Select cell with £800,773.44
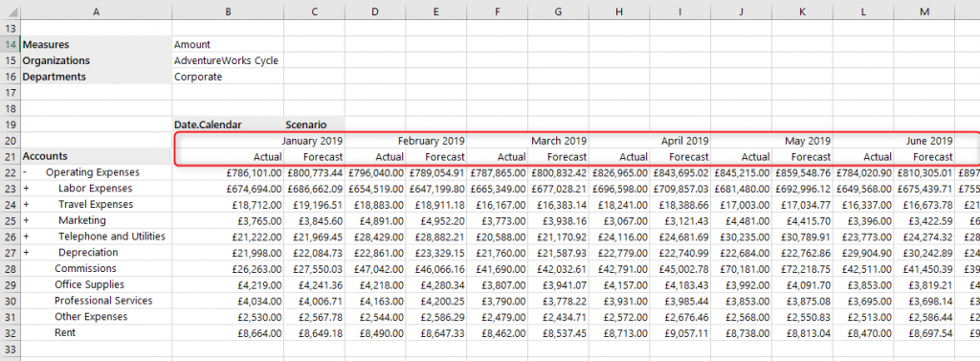The image size is (980, 361). (314, 172)
